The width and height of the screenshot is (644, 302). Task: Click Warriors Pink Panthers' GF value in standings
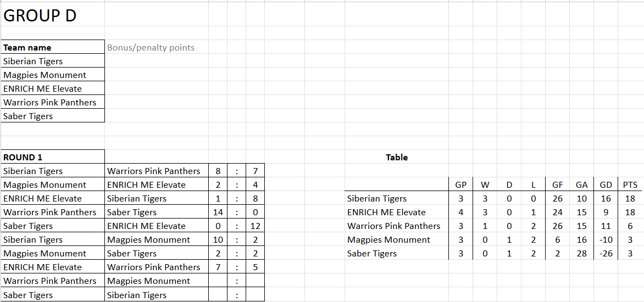pos(557,226)
